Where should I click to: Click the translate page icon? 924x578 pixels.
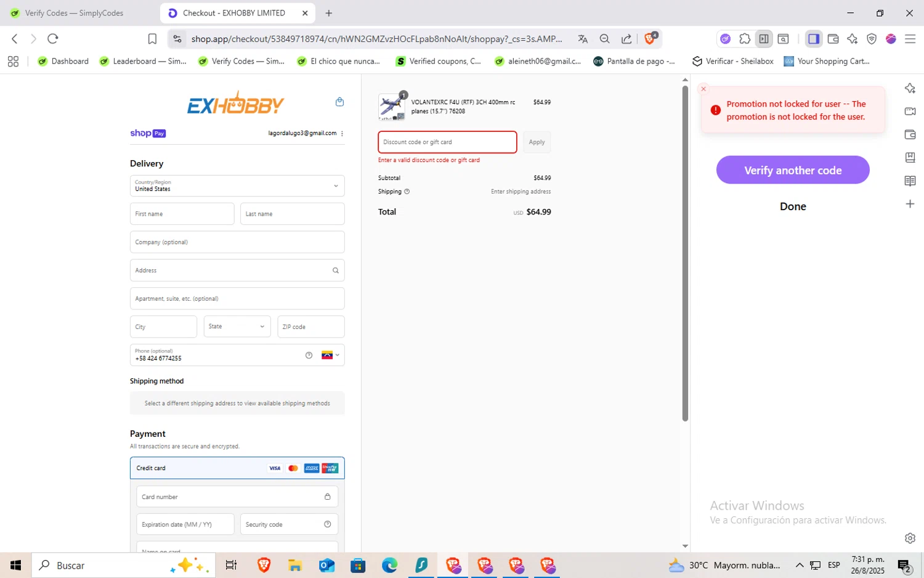point(583,39)
